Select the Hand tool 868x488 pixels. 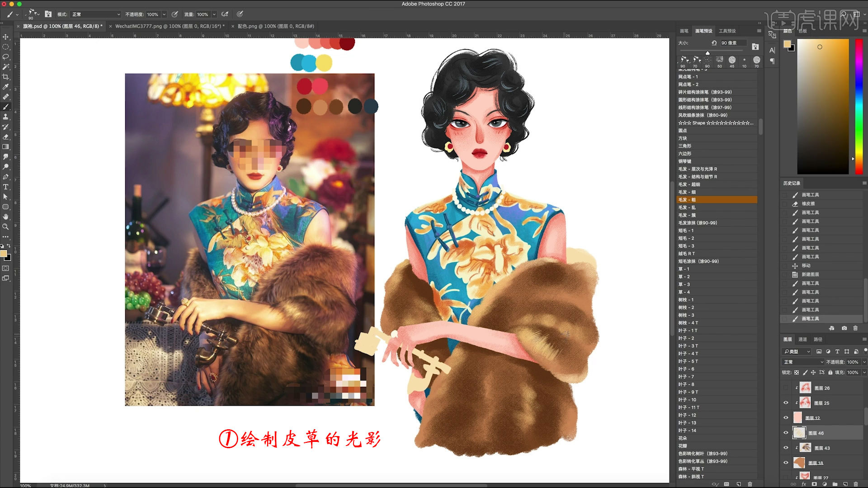(5, 216)
